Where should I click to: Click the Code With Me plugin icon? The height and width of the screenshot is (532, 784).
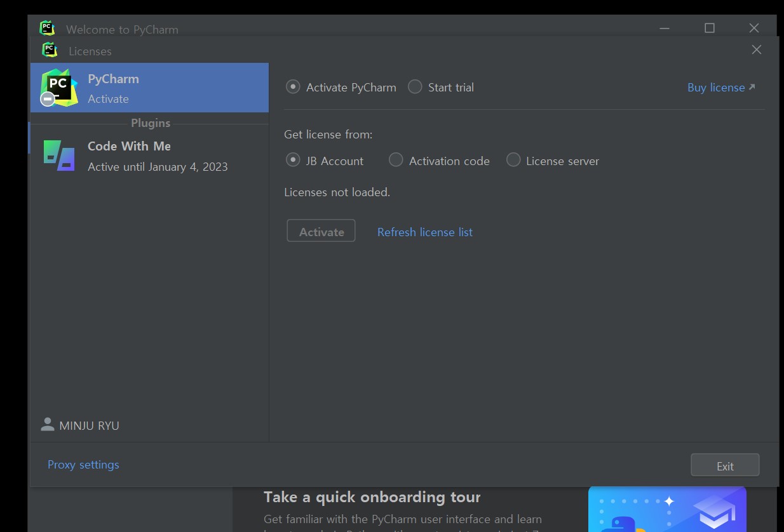click(59, 156)
